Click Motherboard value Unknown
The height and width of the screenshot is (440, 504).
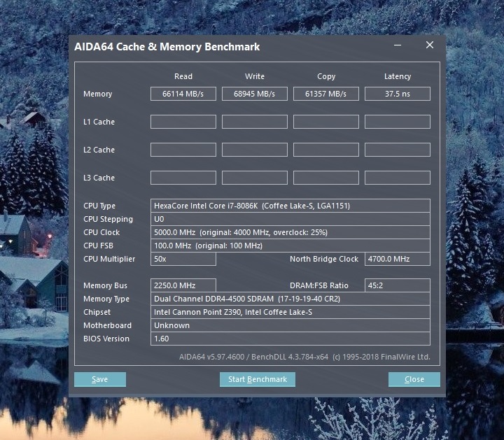click(290, 325)
